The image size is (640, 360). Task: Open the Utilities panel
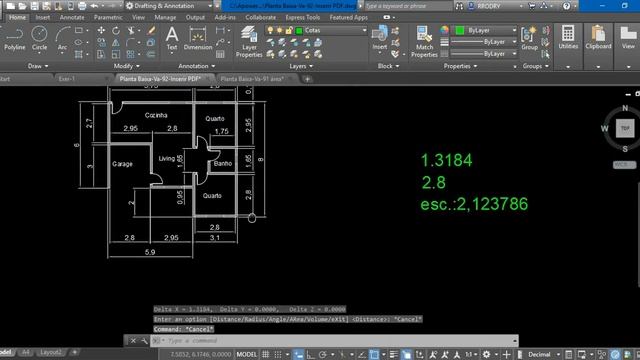568,38
